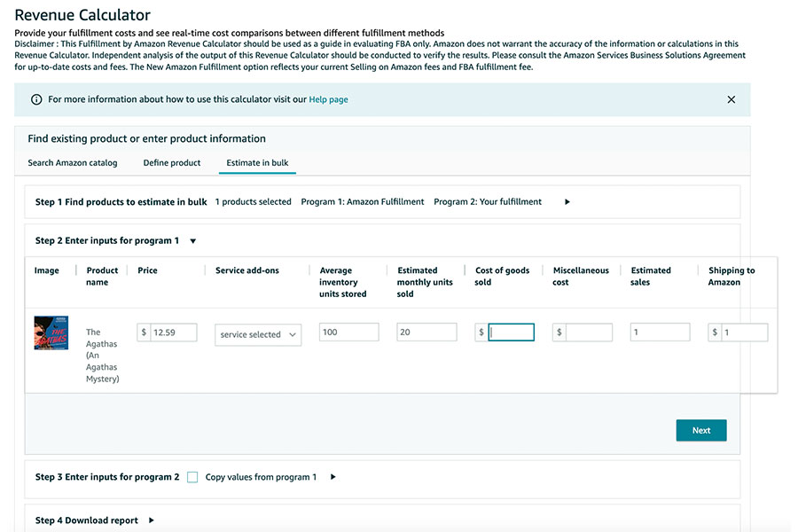Click Estimated monthly units sold header
798x532 pixels.
(425, 282)
